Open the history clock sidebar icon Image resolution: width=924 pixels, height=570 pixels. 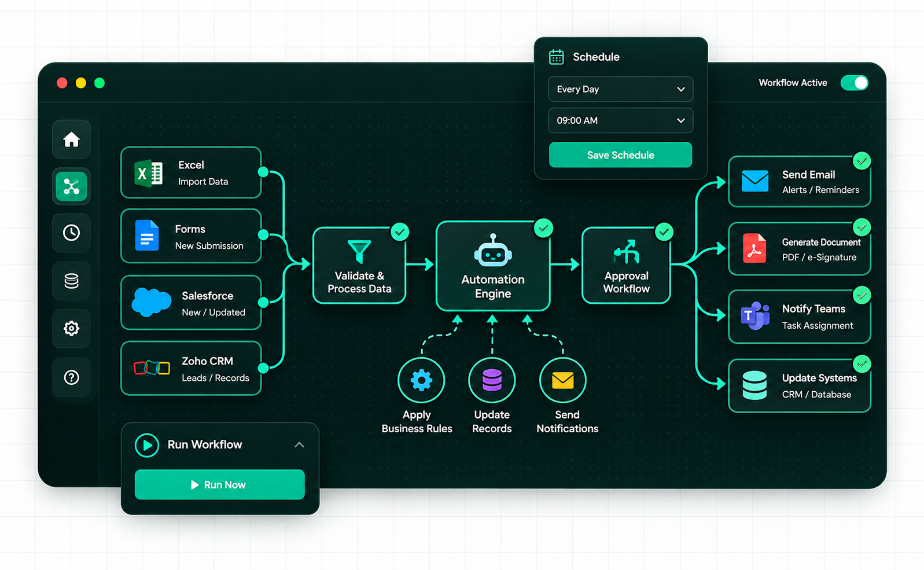coord(71,233)
